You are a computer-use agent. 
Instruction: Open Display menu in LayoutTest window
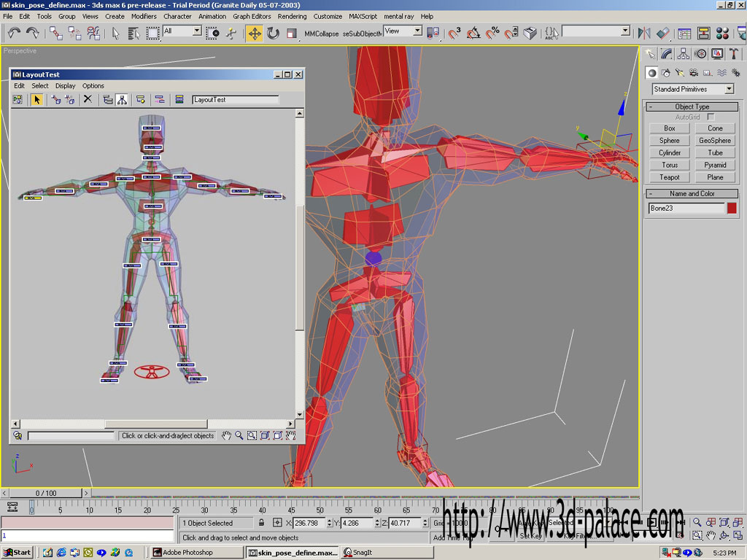(65, 86)
